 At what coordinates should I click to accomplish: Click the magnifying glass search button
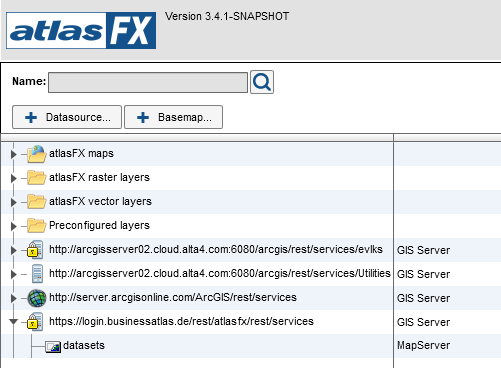tap(262, 82)
